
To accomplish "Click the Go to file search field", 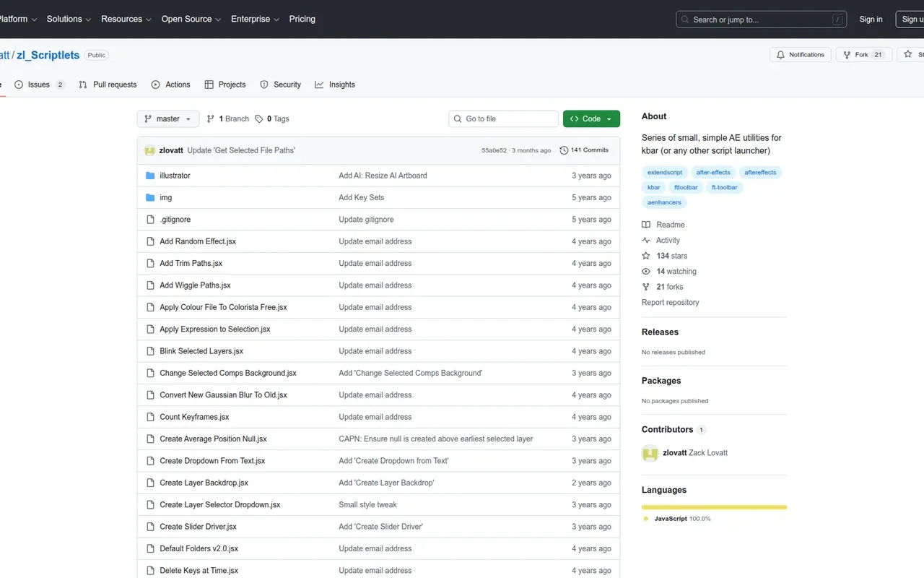I will (x=503, y=119).
